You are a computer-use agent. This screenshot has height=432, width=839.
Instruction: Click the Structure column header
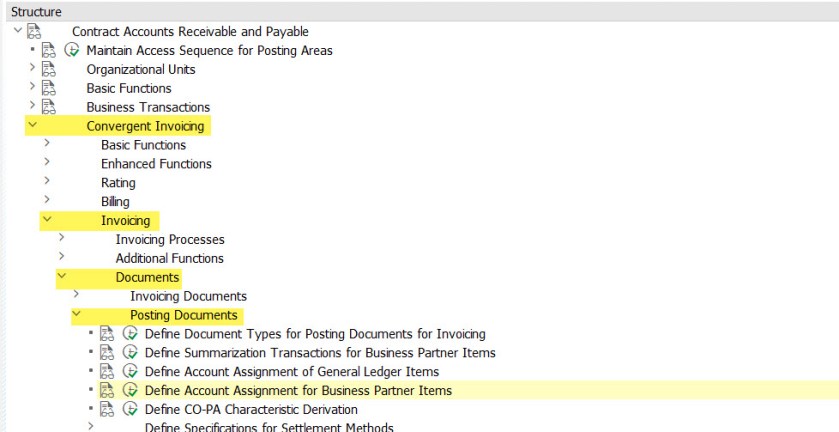(420, 12)
